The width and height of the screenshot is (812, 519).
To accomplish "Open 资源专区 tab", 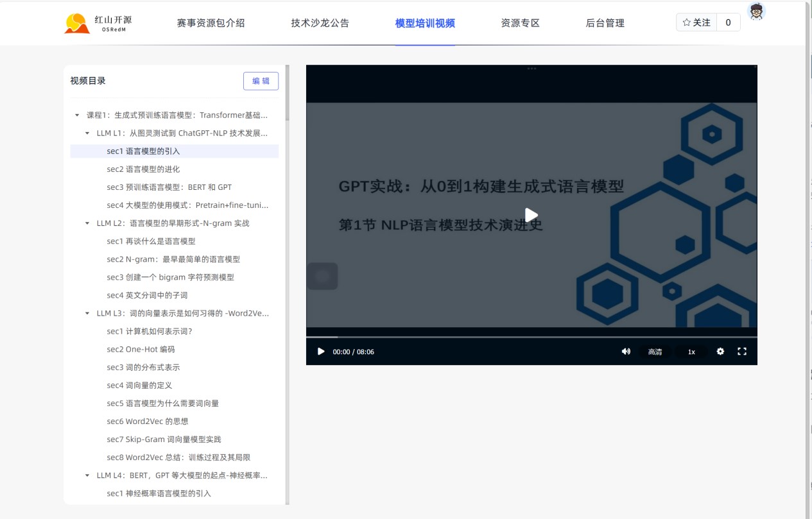I will click(520, 23).
